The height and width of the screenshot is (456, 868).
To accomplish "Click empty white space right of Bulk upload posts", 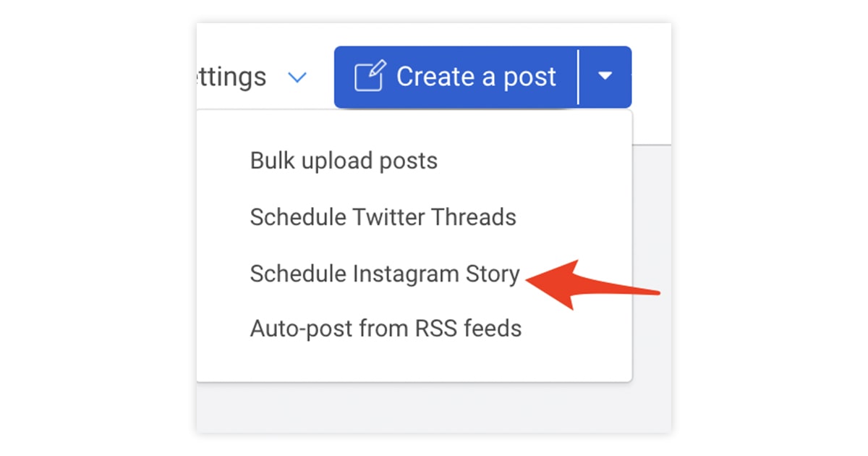I will [x=535, y=161].
